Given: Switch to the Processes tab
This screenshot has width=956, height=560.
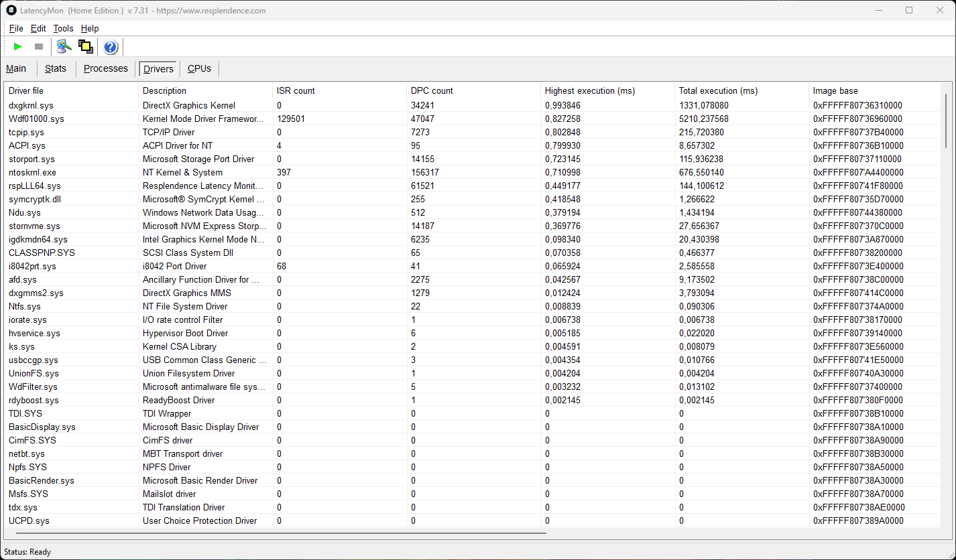Looking at the screenshot, I should [105, 68].
